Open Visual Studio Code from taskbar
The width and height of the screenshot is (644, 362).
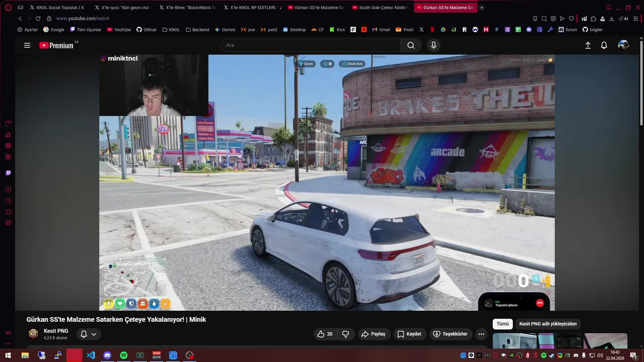pos(91,355)
